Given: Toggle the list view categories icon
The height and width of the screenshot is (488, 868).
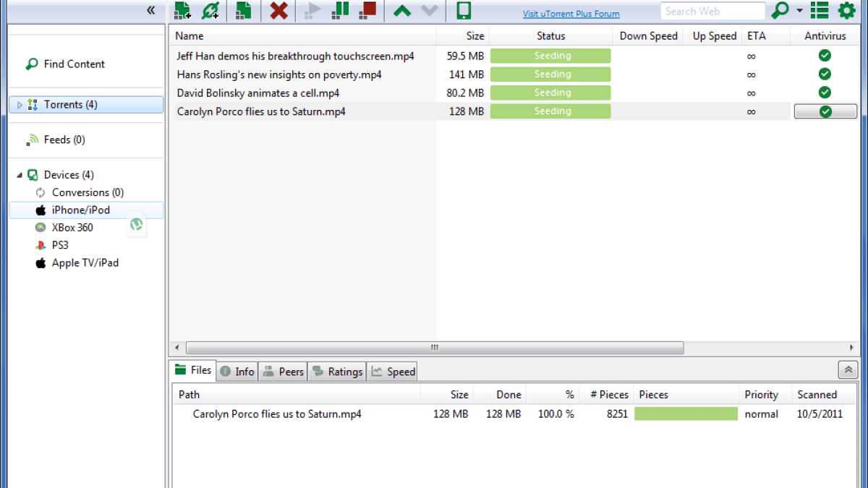Looking at the screenshot, I should (x=820, y=10).
